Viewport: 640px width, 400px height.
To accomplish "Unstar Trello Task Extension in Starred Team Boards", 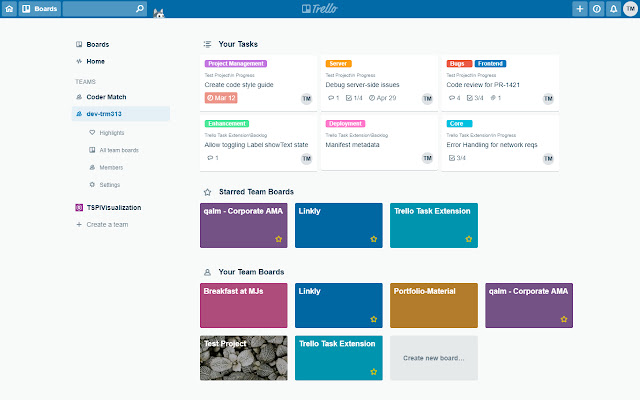I will [x=469, y=239].
